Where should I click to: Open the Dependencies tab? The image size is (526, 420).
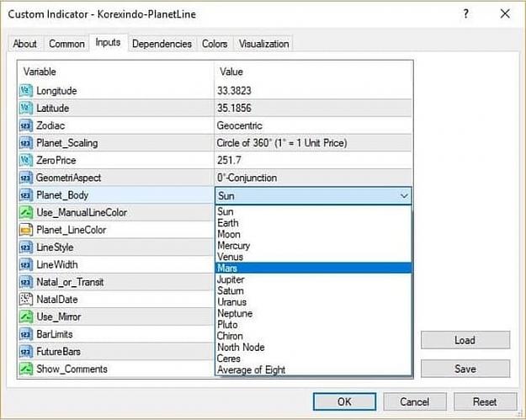point(162,44)
